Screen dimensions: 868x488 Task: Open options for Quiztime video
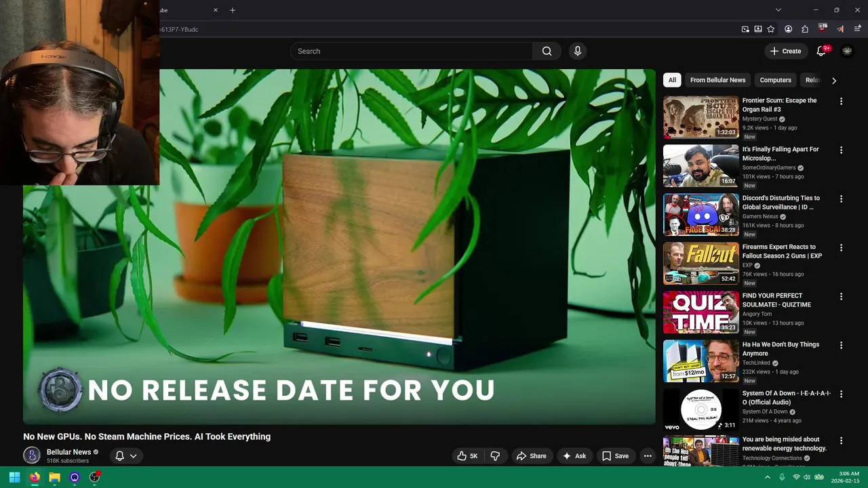(x=841, y=296)
